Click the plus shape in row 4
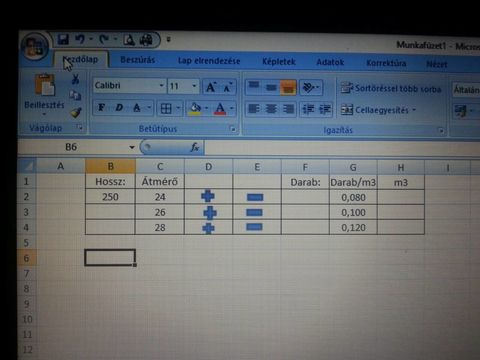This screenshot has height=360, width=480. [x=208, y=228]
